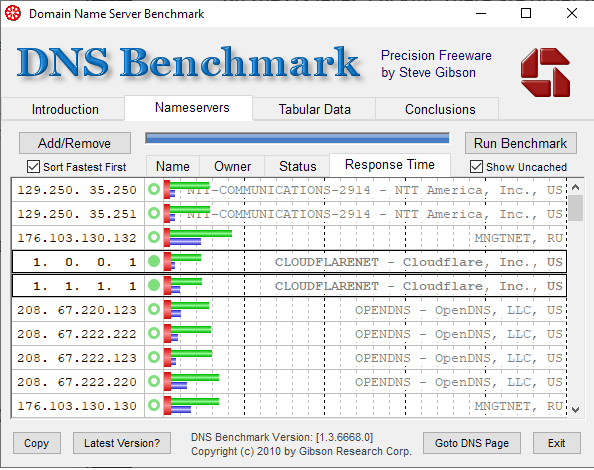594x470 pixels.
Task: Select IP address 129.250.35.250
Action: tap(77, 190)
